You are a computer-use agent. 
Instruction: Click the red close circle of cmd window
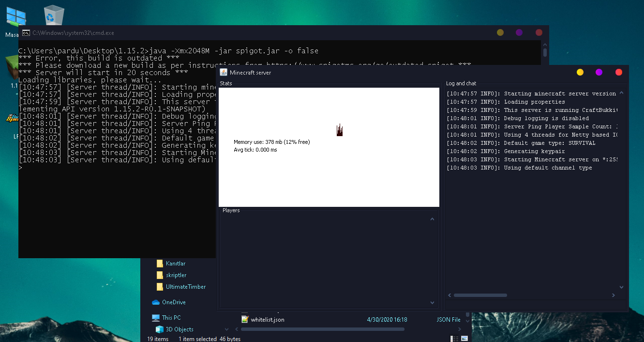click(x=539, y=32)
